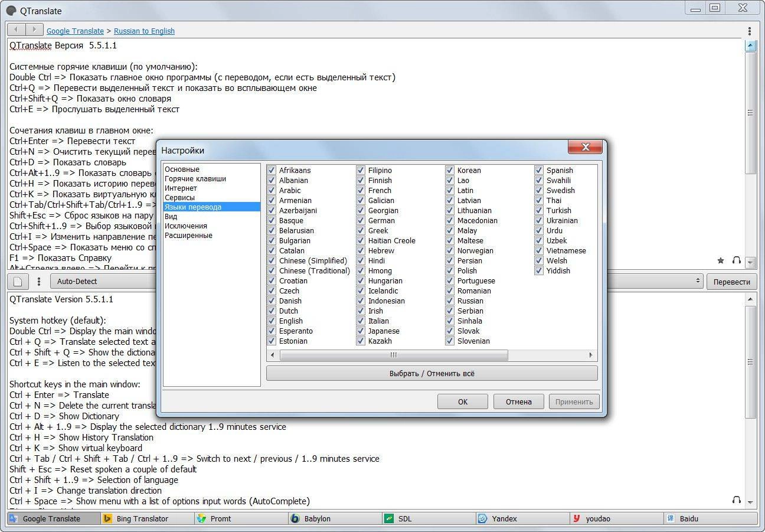Select Исключения settings category

coord(186,226)
